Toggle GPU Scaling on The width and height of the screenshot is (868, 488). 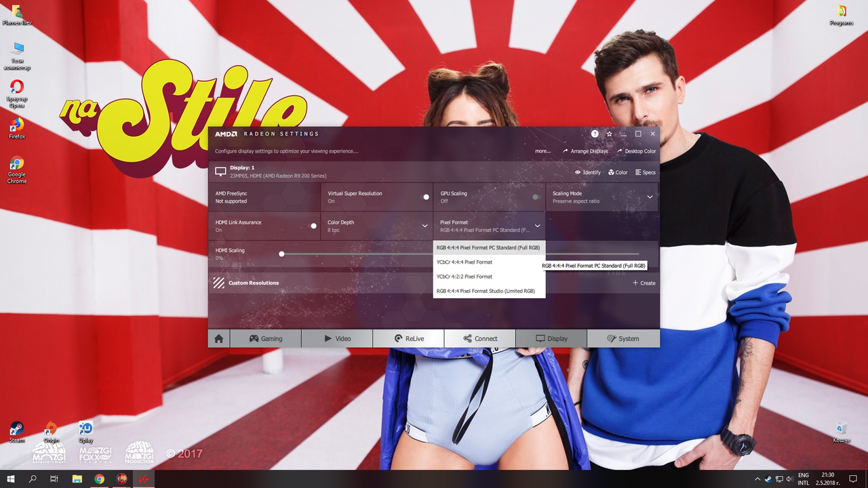536,197
